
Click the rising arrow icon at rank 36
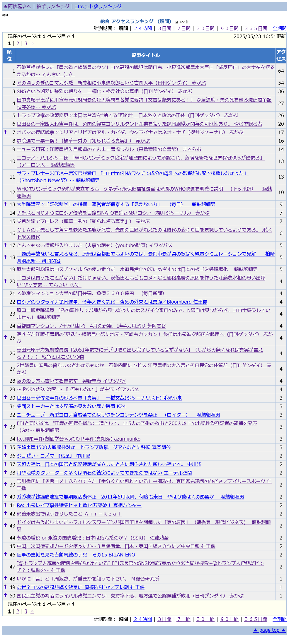5,455
